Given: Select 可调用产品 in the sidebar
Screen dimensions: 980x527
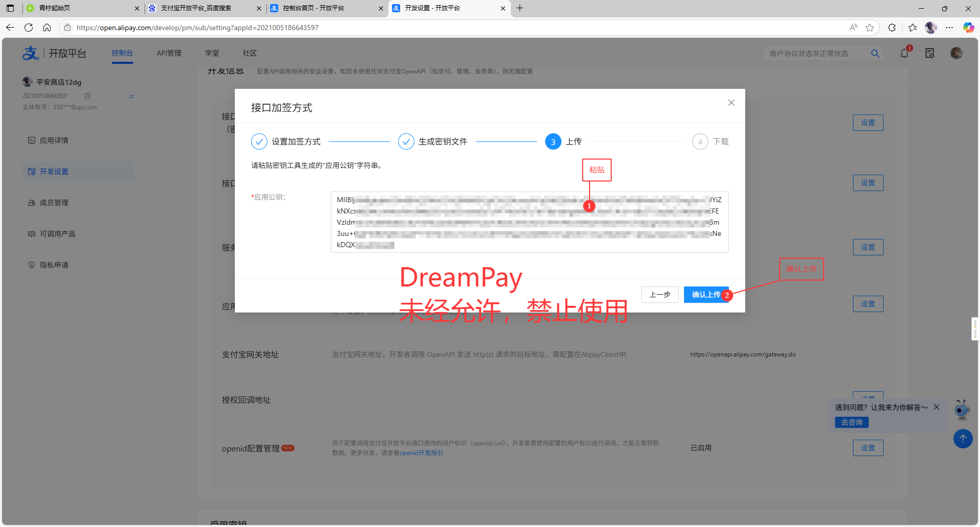Looking at the screenshot, I should 57,234.
